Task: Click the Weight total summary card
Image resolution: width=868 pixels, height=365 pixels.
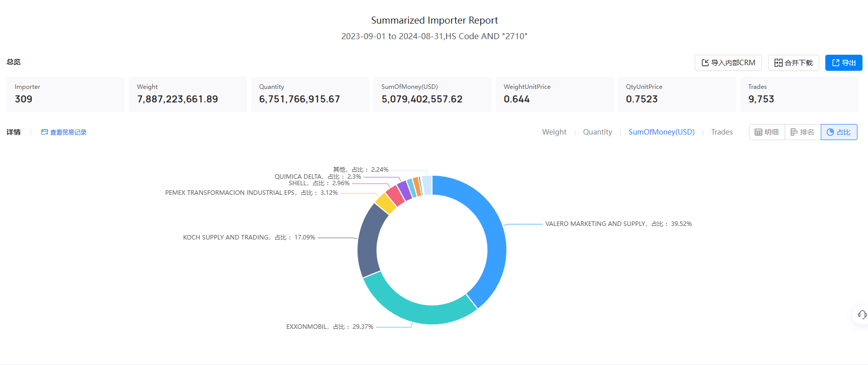Action: click(x=188, y=94)
